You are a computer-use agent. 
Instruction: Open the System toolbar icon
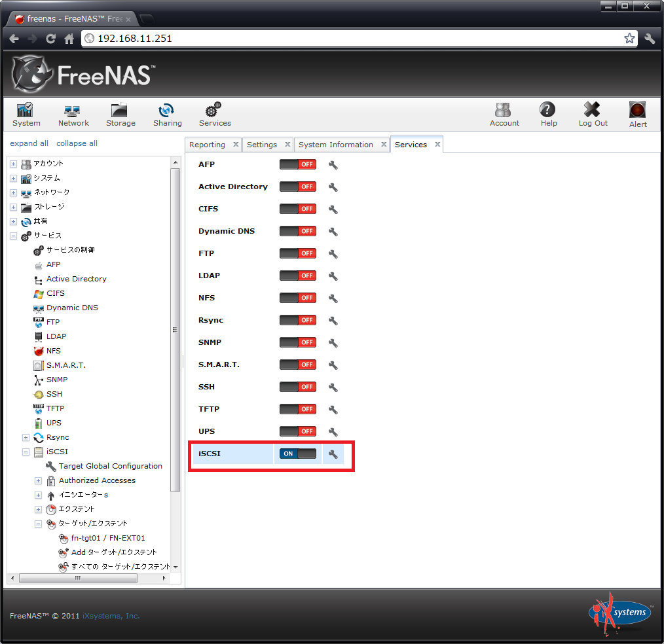coord(26,115)
